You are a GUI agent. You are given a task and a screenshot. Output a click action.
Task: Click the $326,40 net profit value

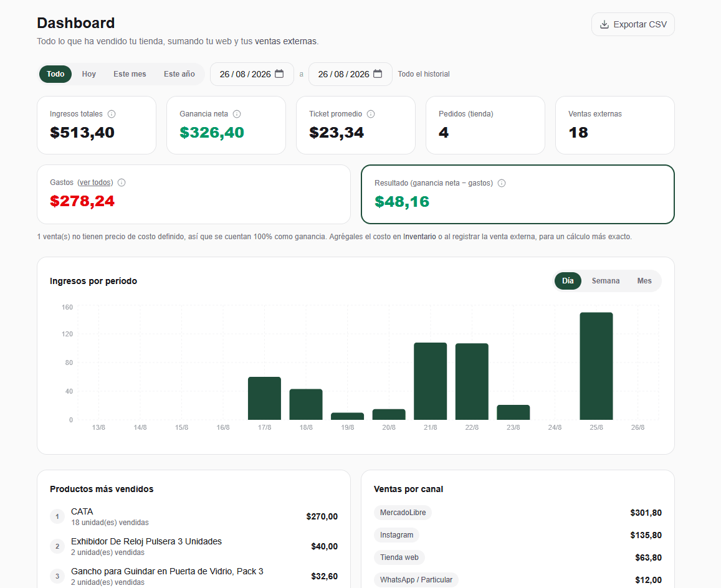point(211,133)
